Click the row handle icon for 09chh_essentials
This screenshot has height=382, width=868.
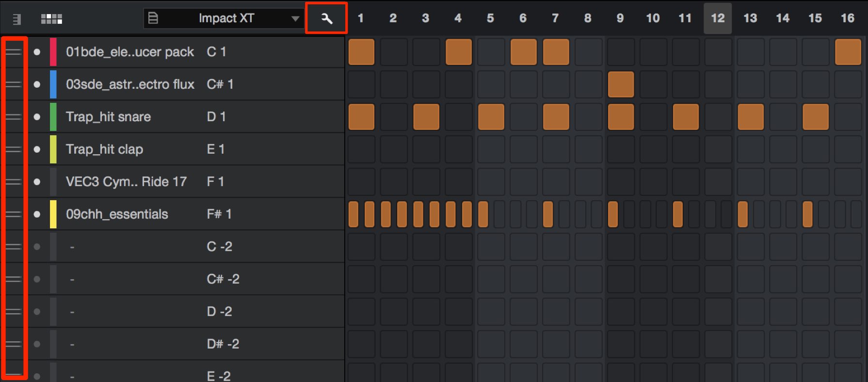click(x=14, y=214)
